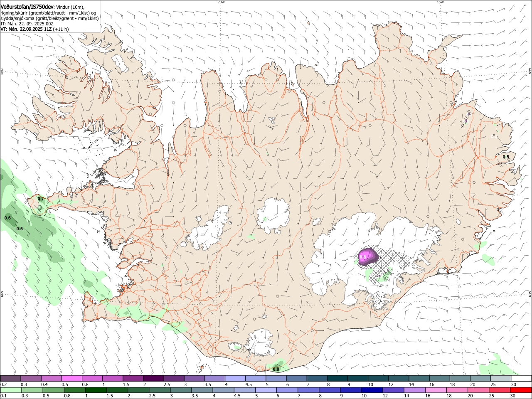Select the 'IT: Mán. 22. 09. 2025 00Z' line
532x399 pixels.
(27, 24)
